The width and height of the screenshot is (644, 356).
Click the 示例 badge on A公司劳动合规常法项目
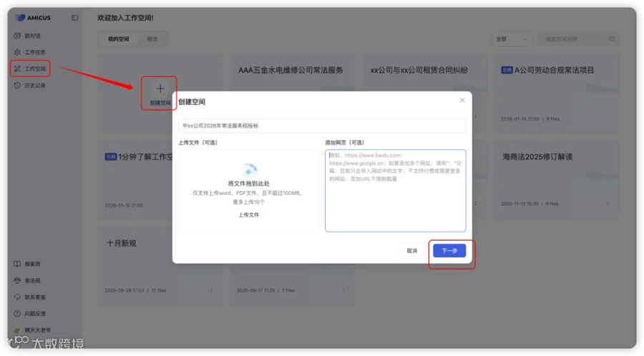507,70
